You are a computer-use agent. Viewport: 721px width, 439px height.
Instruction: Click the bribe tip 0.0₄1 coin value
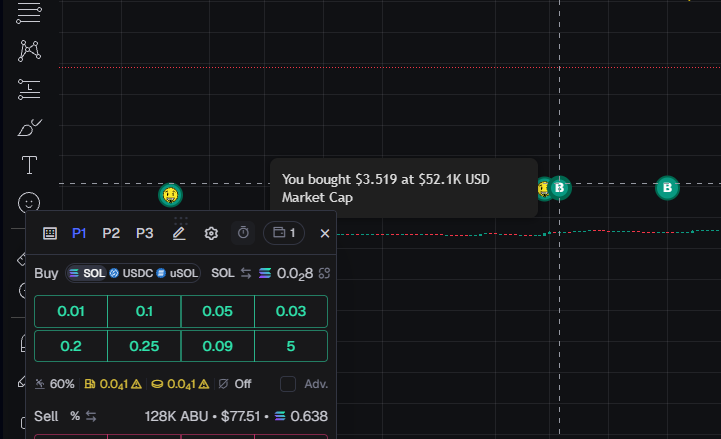tap(180, 384)
